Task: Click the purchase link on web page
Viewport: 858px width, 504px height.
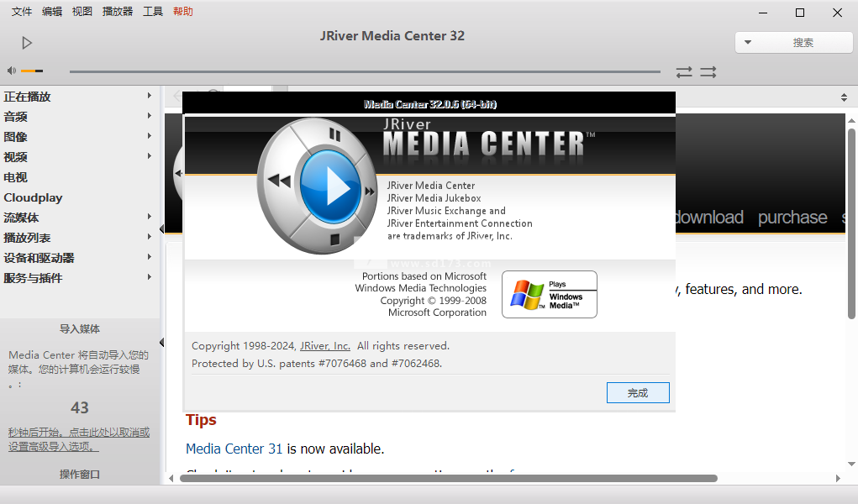Action: tap(792, 218)
